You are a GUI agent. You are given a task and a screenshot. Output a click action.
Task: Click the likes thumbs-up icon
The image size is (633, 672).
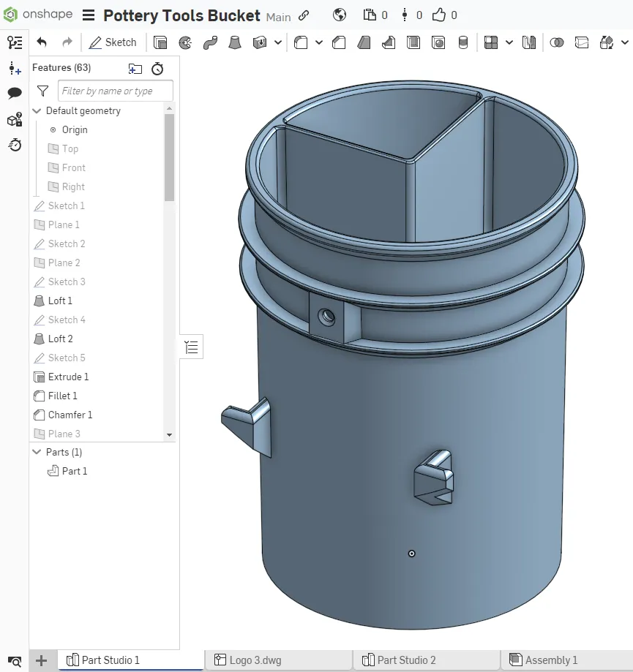439,15
